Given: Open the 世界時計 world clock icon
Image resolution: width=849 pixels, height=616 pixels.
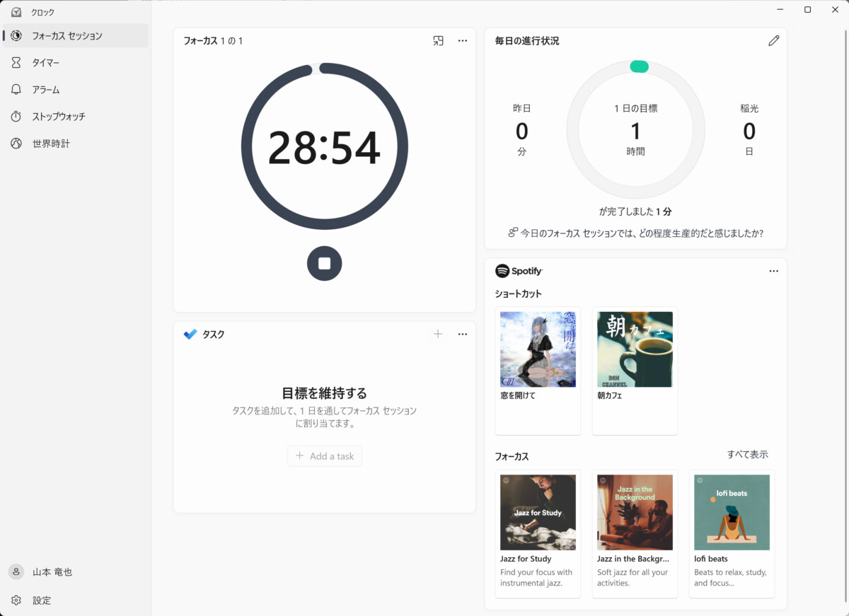Looking at the screenshot, I should 16,144.
